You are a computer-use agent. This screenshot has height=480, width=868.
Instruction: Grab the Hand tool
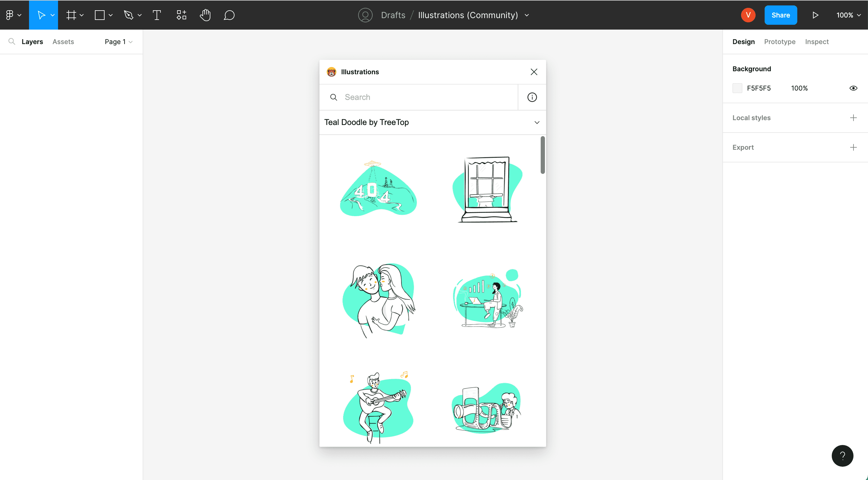point(205,15)
